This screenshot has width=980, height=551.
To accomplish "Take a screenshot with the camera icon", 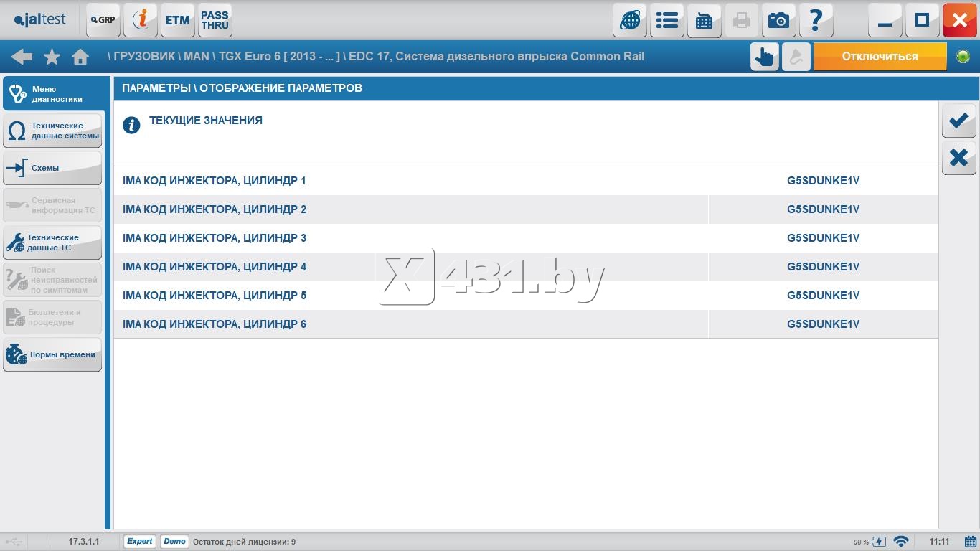I will click(778, 20).
